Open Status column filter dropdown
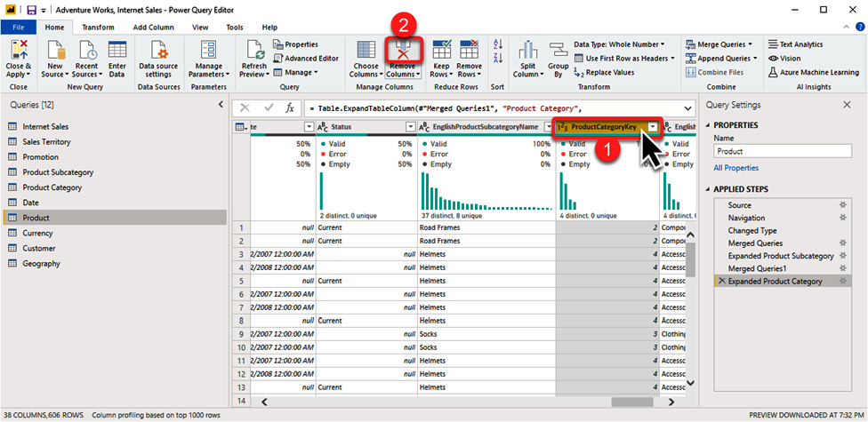Image resolution: width=868 pixels, height=422 pixels. (x=410, y=127)
